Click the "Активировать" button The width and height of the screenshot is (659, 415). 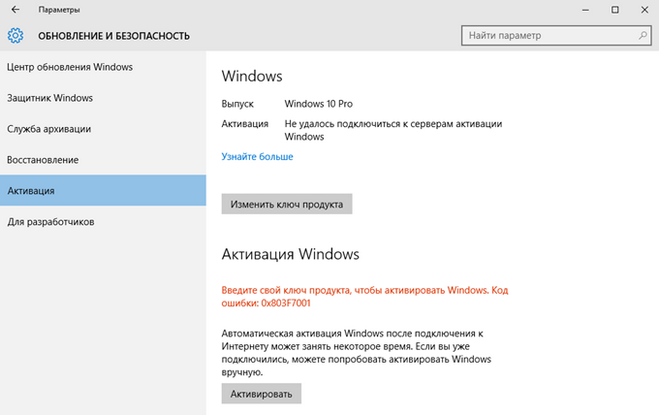[x=261, y=394]
